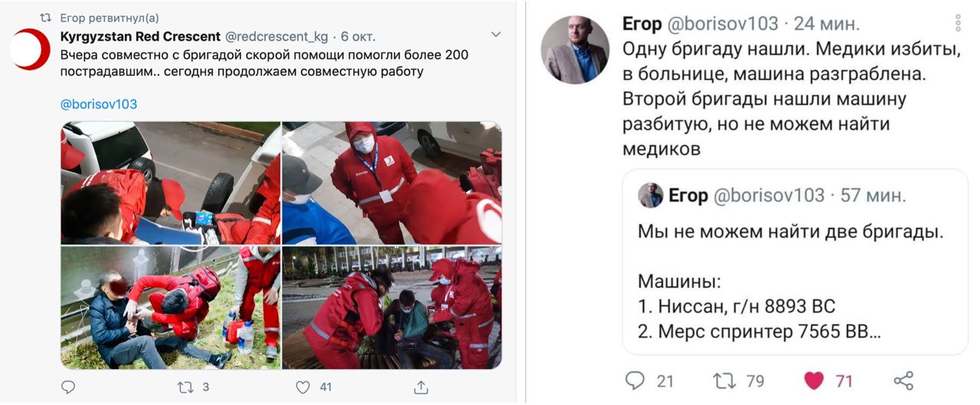
Task: Open the quoted tweet about missing brigades
Action: tap(795, 262)
